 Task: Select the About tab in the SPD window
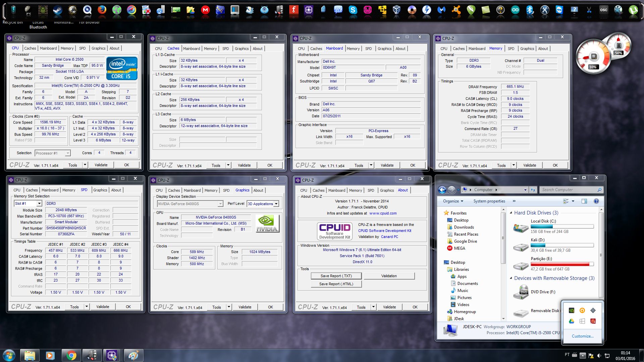pos(116,190)
